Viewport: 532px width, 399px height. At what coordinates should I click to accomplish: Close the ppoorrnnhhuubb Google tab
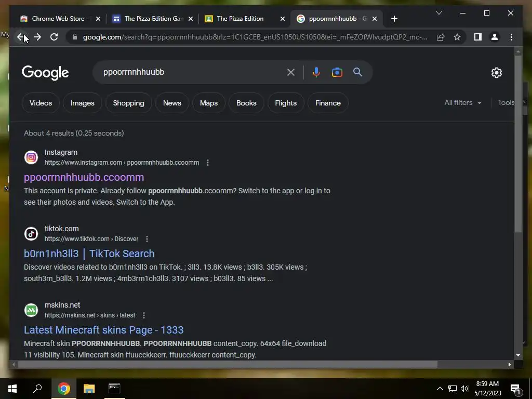375,19
